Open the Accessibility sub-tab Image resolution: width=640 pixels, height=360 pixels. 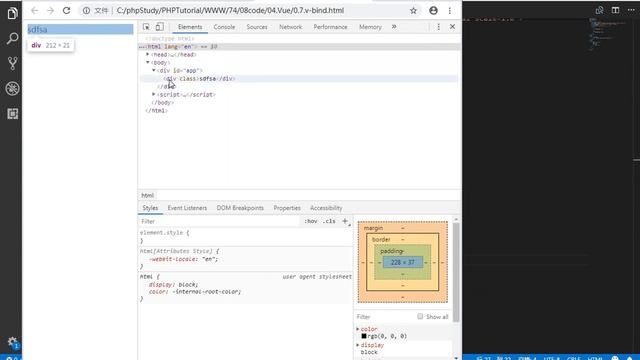pos(326,208)
